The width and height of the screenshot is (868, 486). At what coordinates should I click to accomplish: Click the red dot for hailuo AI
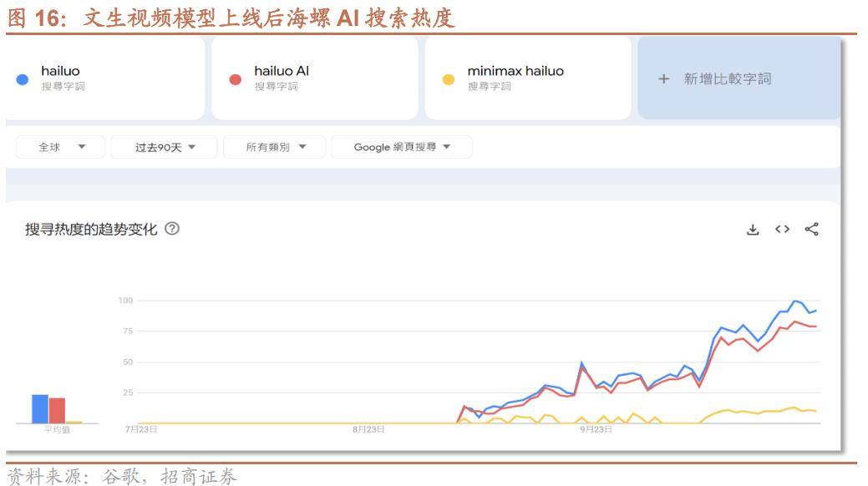[x=236, y=79]
